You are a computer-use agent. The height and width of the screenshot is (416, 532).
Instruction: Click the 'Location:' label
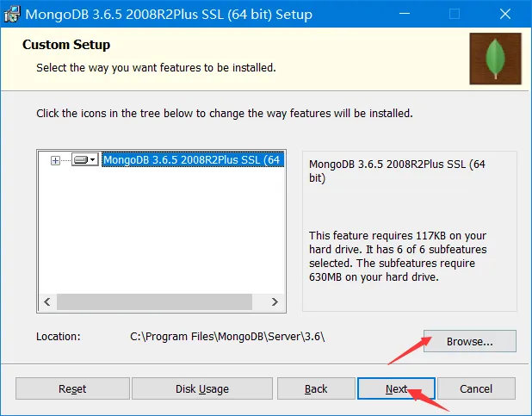pyautogui.click(x=59, y=337)
